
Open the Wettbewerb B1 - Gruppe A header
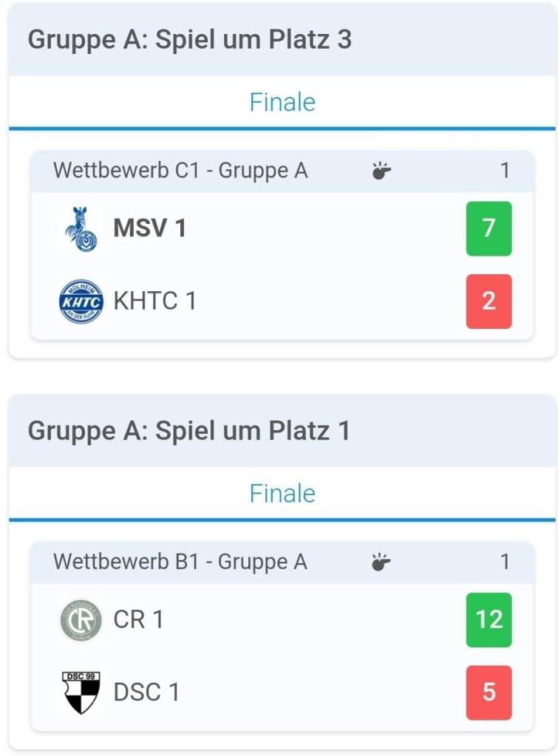click(180, 562)
